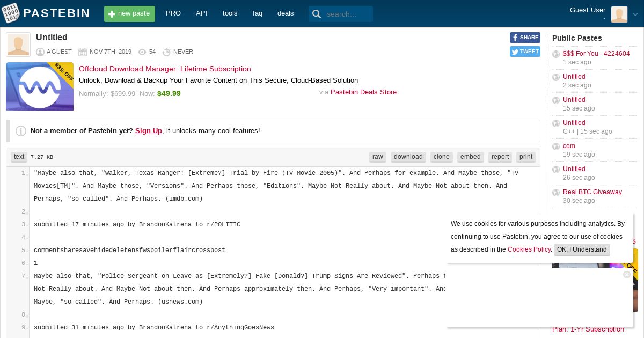This screenshot has height=338, width=644.
Task: Open the com public paste
Action: pos(569,146)
